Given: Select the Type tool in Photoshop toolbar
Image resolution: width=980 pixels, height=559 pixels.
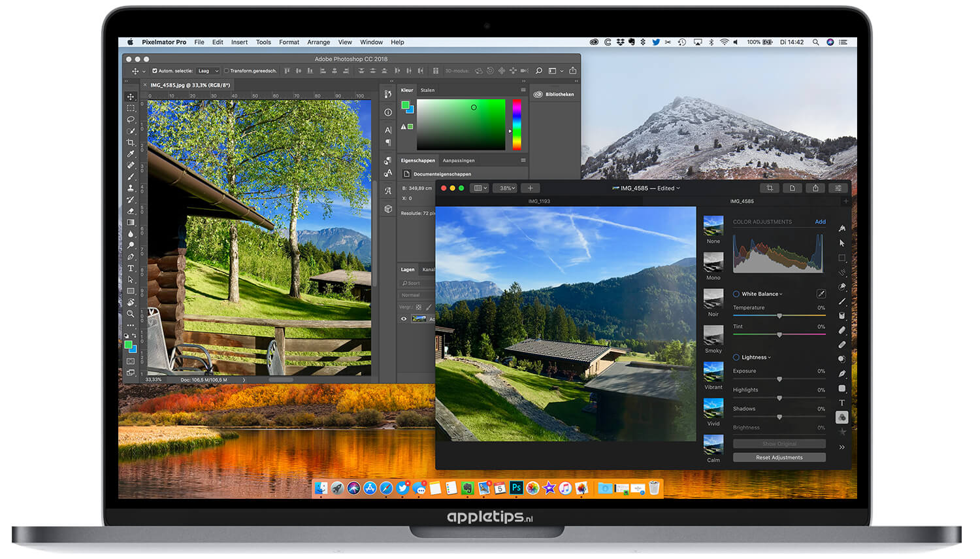Looking at the screenshot, I should click(x=131, y=268).
